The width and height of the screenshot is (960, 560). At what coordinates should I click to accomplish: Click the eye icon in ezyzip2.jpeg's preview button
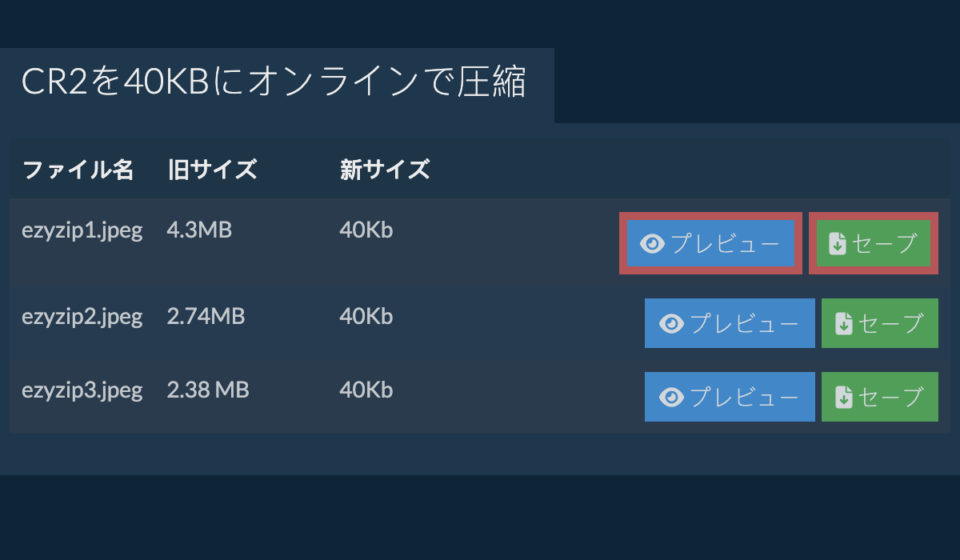pos(672,323)
